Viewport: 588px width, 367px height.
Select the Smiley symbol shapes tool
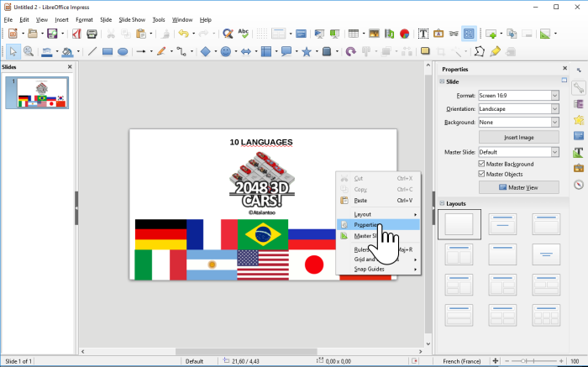pos(226,52)
